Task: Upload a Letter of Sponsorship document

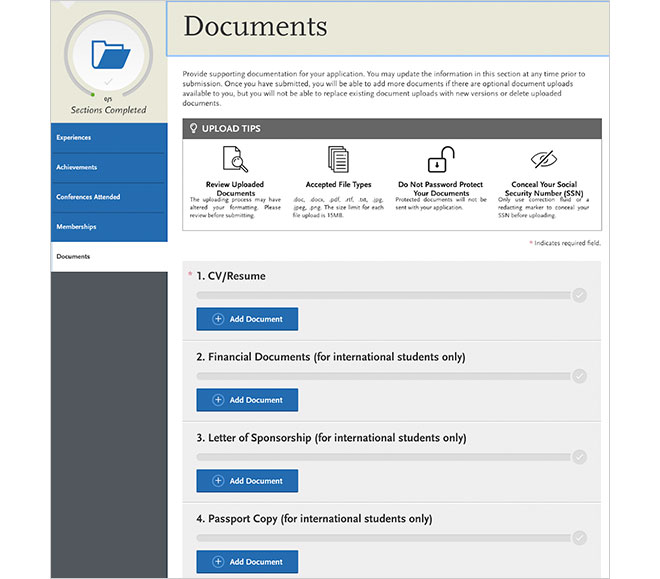Action: click(247, 481)
